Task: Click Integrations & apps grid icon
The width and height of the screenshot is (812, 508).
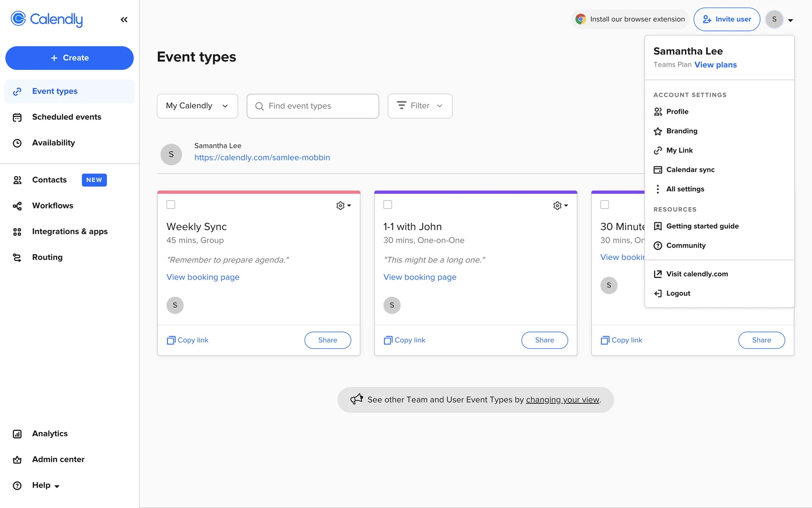Action: [17, 232]
